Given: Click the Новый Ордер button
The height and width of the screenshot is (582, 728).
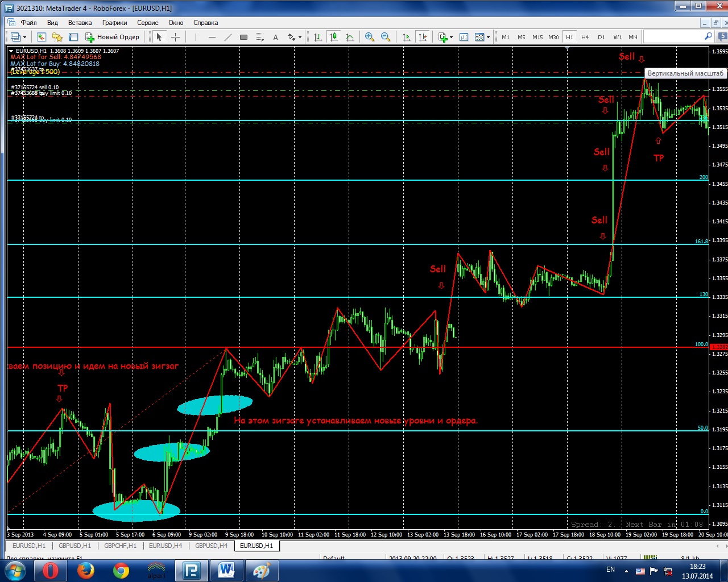Looking at the screenshot, I should coord(112,37).
